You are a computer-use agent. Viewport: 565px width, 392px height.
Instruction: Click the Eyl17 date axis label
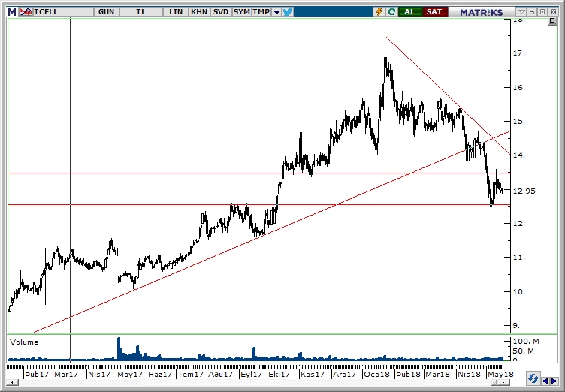(x=252, y=374)
